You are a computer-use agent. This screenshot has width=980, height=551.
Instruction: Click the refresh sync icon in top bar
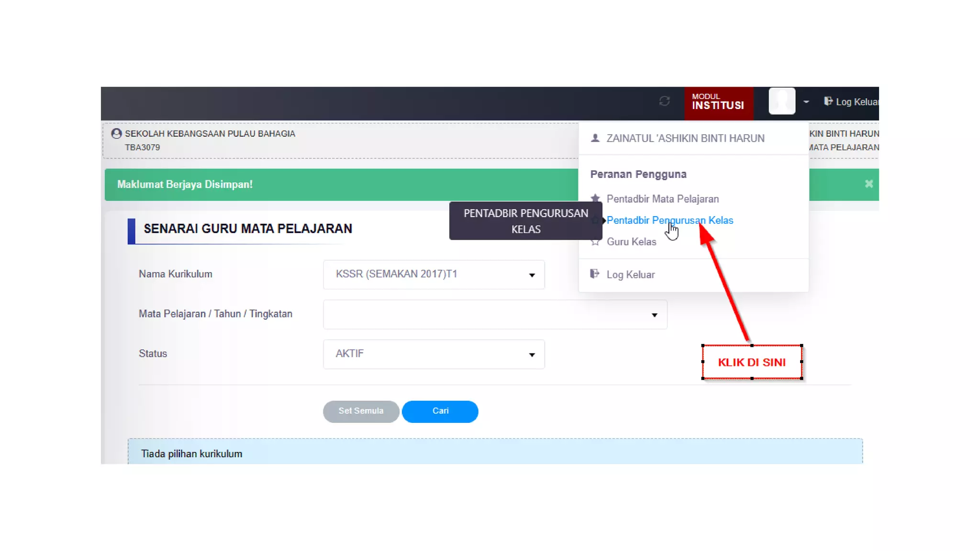pos(664,101)
